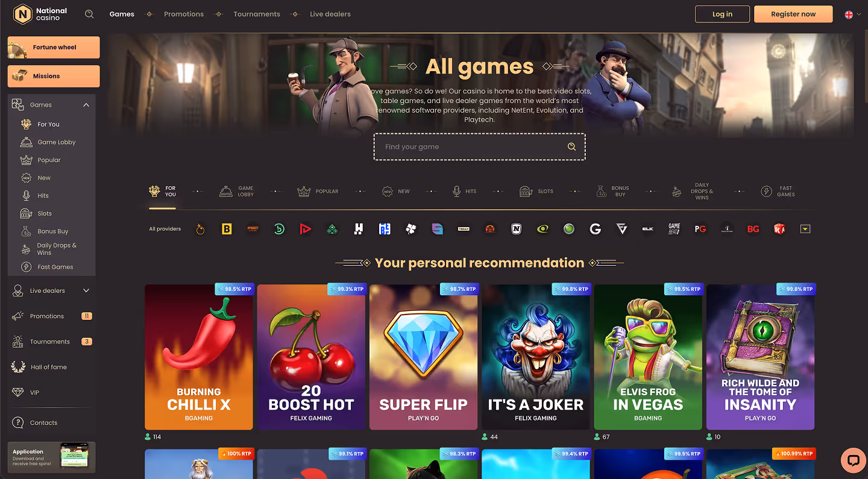Select the NetEnt provider logo
Image resolution: width=868 pixels, height=479 pixels.
point(517,229)
